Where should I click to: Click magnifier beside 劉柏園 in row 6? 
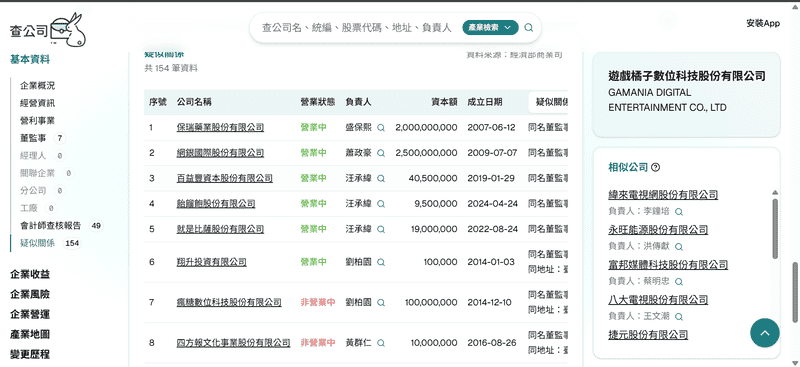pyautogui.click(x=381, y=262)
